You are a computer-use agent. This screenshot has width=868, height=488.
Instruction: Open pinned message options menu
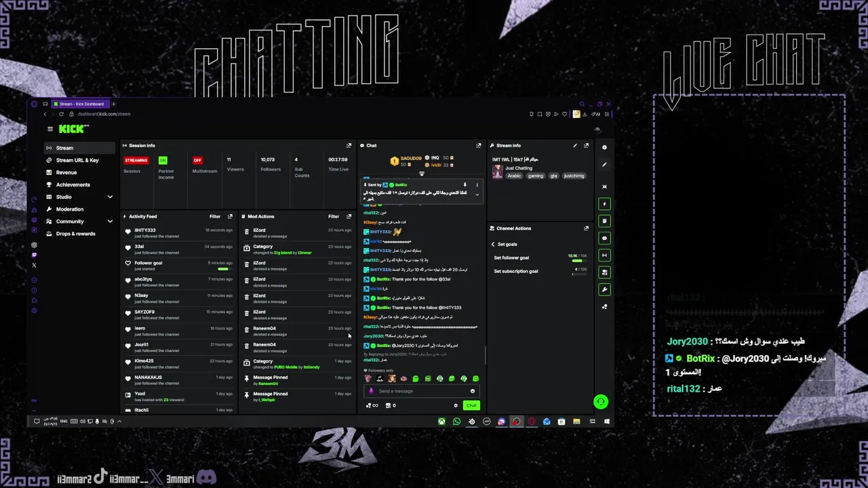pyautogui.click(x=477, y=184)
